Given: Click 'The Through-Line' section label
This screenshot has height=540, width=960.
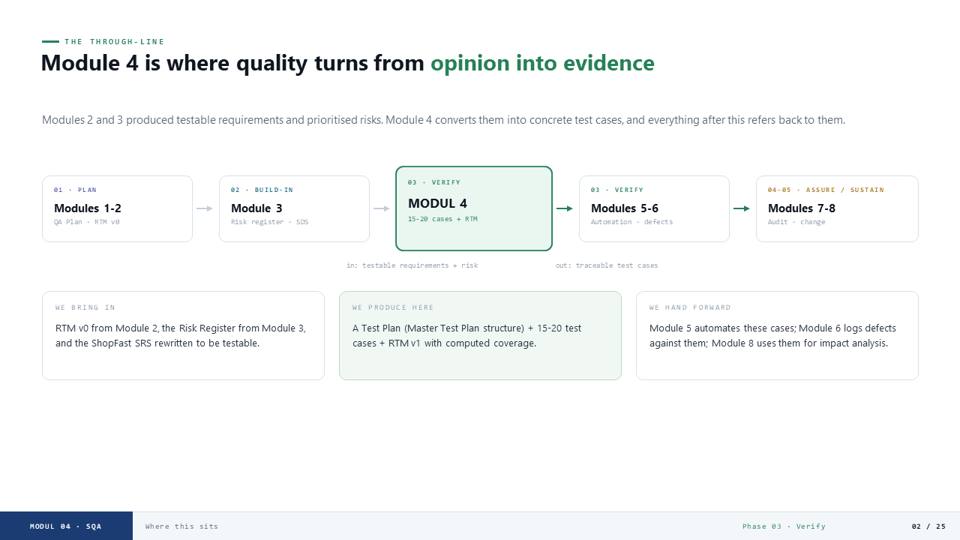Looking at the screenshot, I should [114, 42].
